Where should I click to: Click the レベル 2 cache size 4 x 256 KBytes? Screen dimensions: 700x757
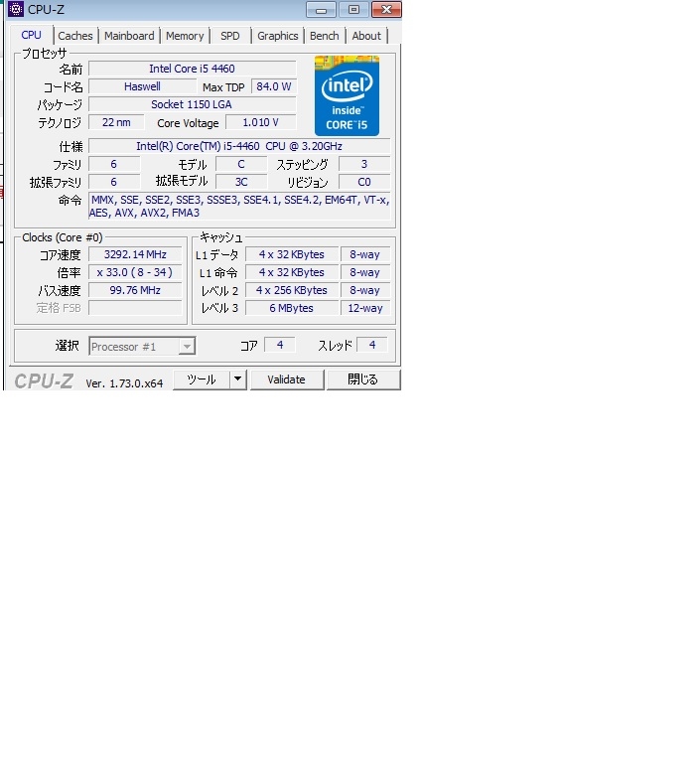click(291, 290)
